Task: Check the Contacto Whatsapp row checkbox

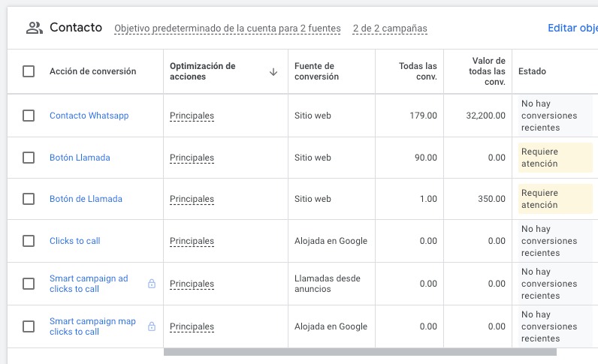Action: coord(29,116)
